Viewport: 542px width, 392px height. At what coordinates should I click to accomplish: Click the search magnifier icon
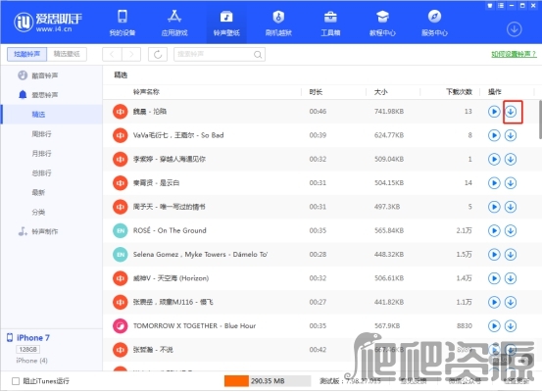[x=258, y=55]
